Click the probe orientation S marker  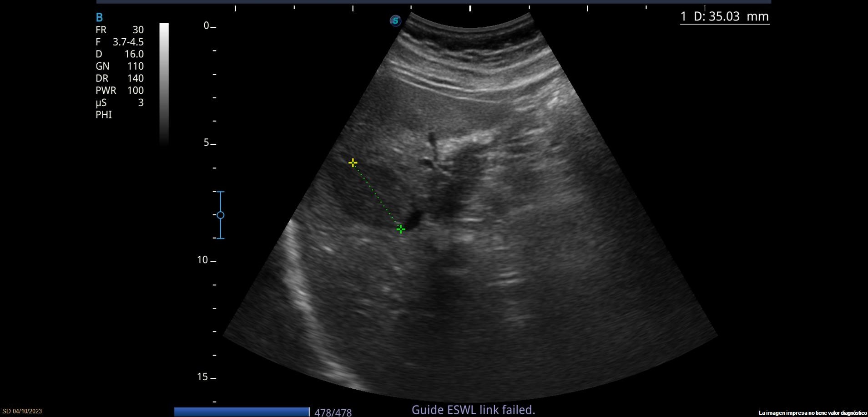tap(395, 20)
